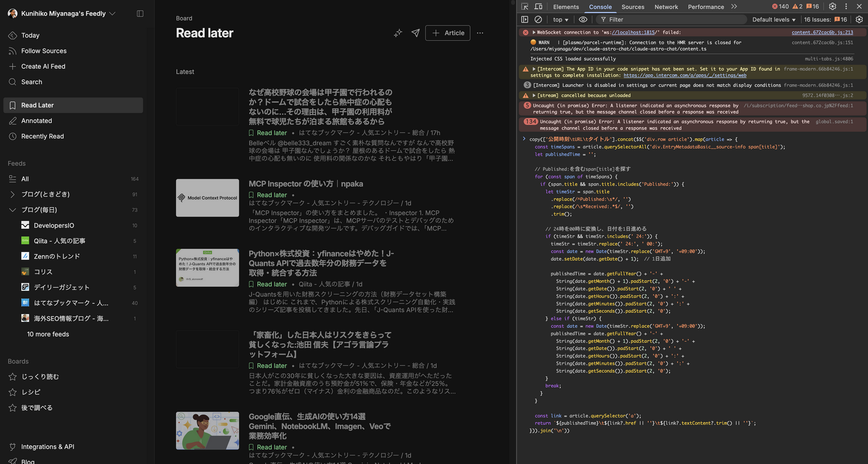Image resolution: width=868 pixels, height=464 pixels.
Task: Show more DevTools tabs chevron
Action: (x=734, y=7)
